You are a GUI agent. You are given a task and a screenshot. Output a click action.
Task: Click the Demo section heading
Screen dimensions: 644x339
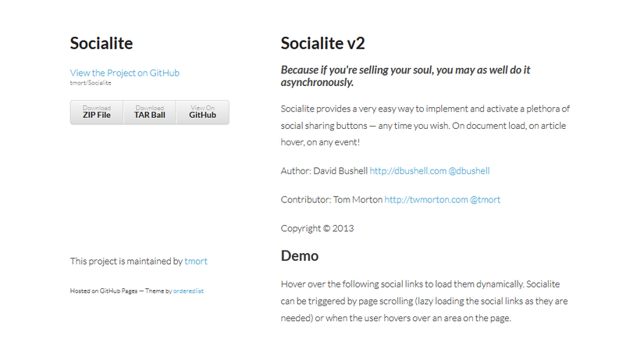tap(300, 256)
